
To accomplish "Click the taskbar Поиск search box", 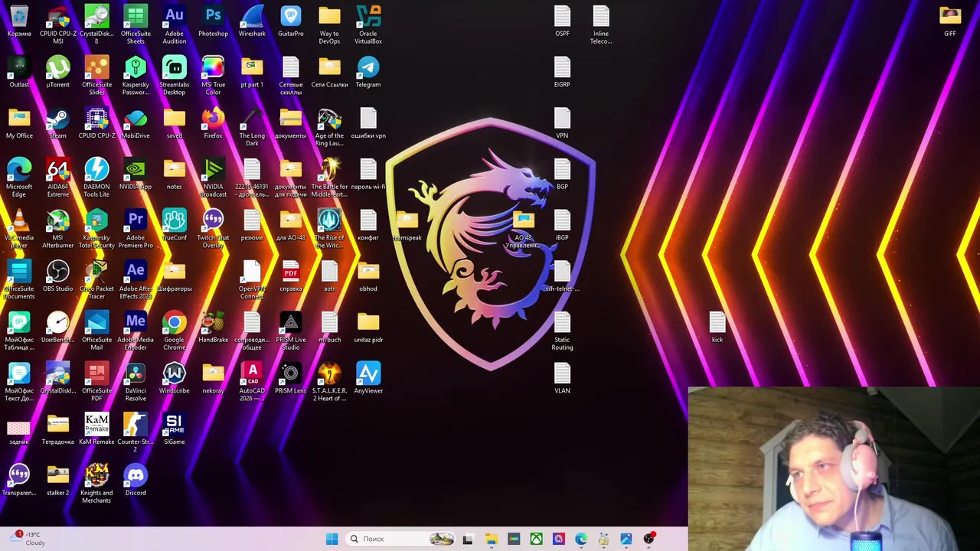I will [402, 539].
